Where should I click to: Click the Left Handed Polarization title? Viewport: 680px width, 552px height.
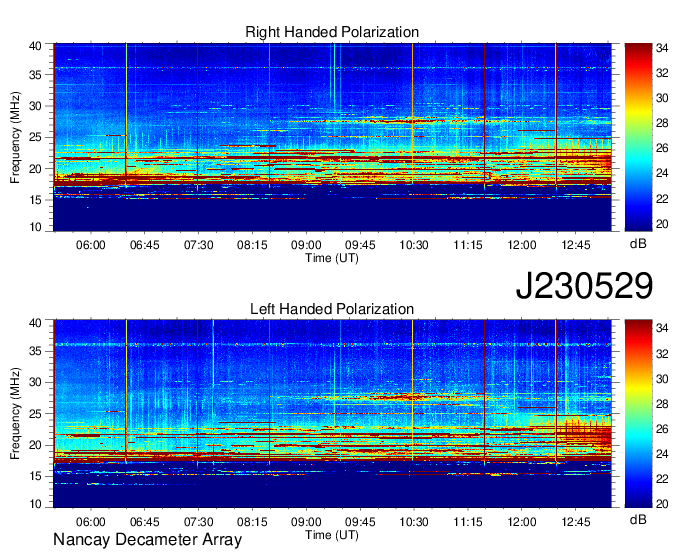coord(332,309)
